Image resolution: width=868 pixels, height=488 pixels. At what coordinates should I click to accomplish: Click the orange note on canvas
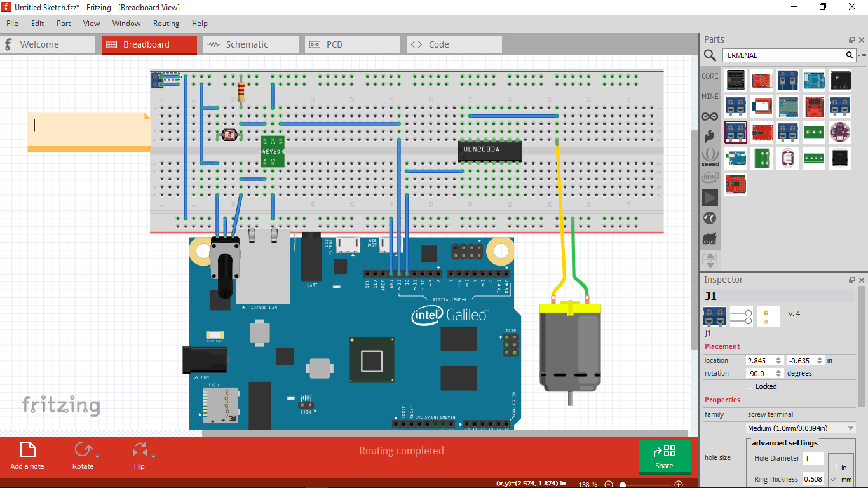88,132
